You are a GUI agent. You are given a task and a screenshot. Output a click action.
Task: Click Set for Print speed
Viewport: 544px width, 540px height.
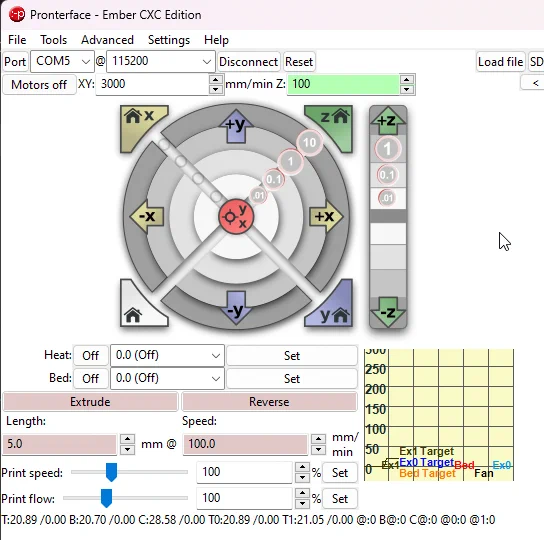tap(340, 473)
